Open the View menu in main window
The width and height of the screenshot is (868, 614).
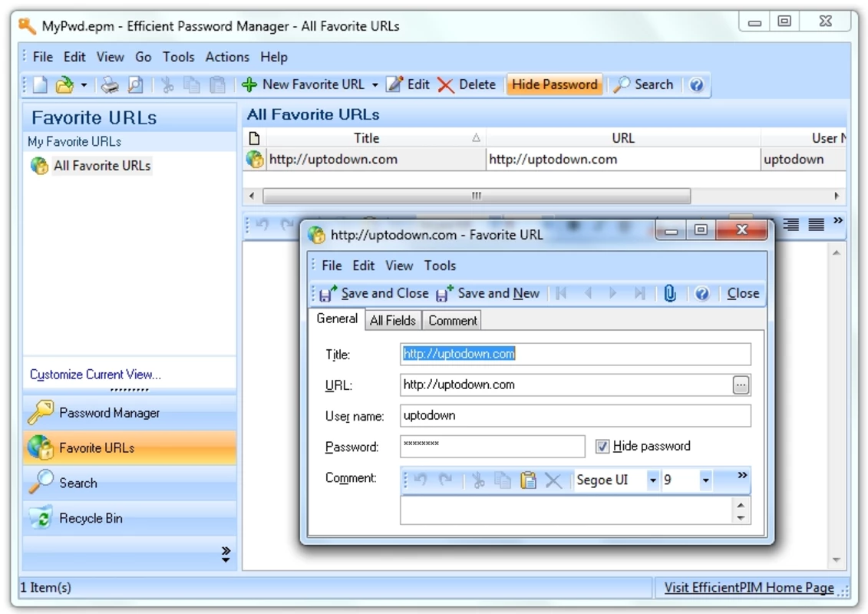(111, 57)
